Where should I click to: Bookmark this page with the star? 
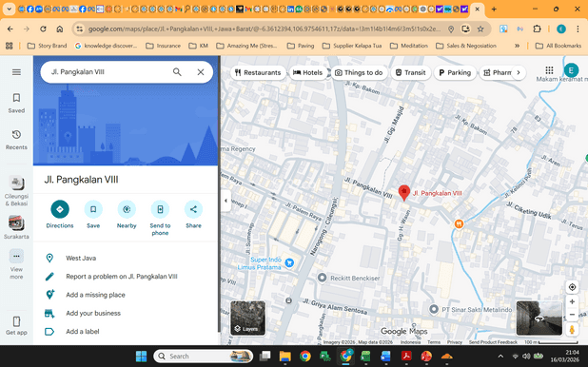480,29
